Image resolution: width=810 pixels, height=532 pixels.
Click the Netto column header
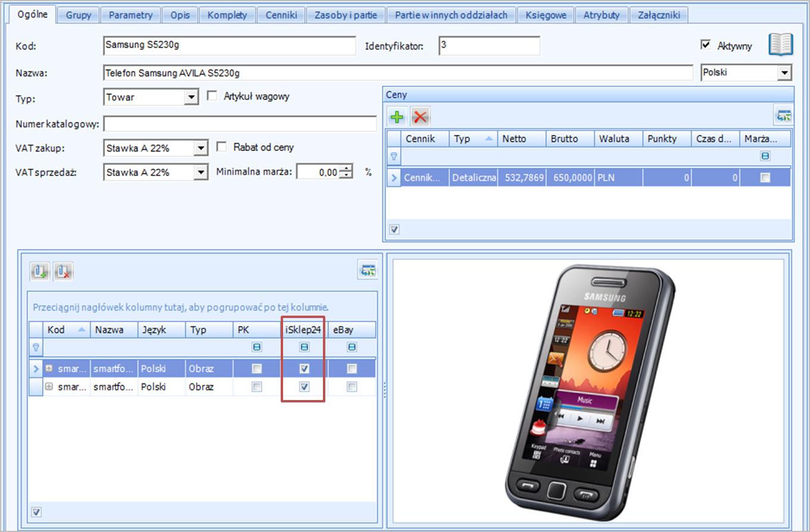(522, 138)
